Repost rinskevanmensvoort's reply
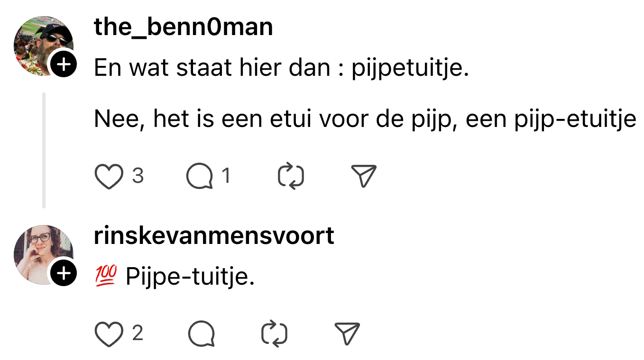Image resolution: width=644 pixels, height=360 pixels. coord(275,333)
